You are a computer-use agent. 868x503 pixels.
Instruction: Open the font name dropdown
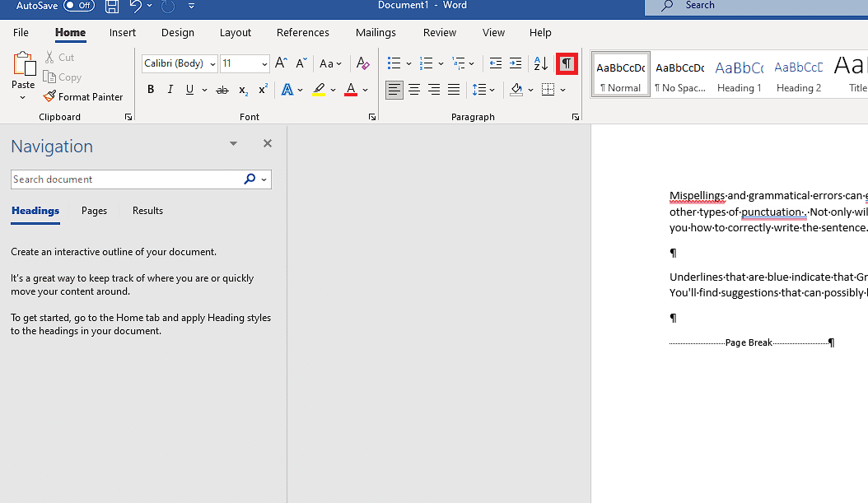[212, 64]
